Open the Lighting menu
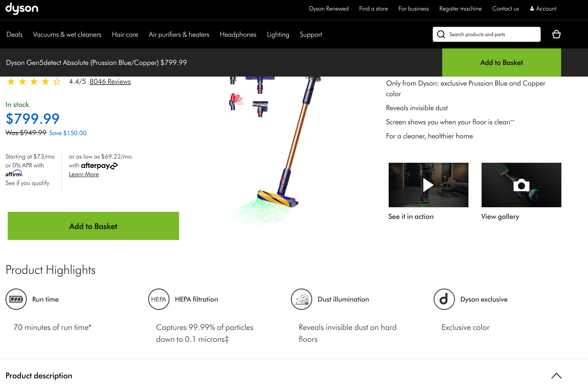 pyautogui.click(x=278, y=34)
